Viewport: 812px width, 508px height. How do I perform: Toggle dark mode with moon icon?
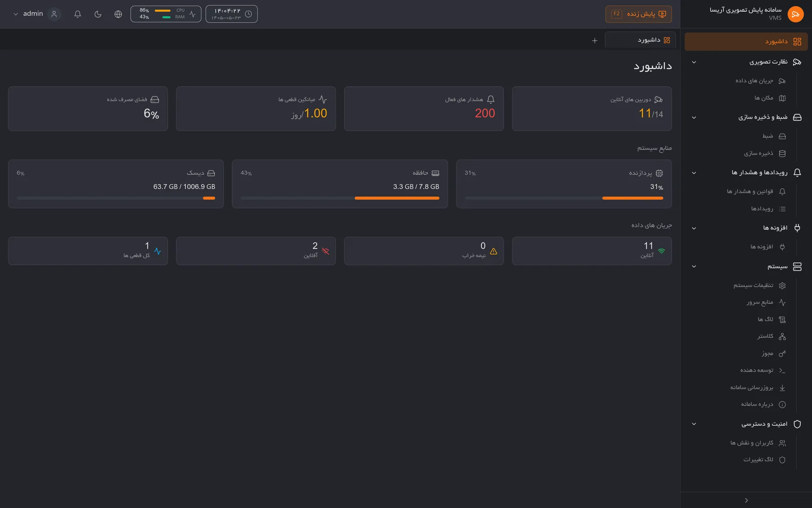point(98,14)
